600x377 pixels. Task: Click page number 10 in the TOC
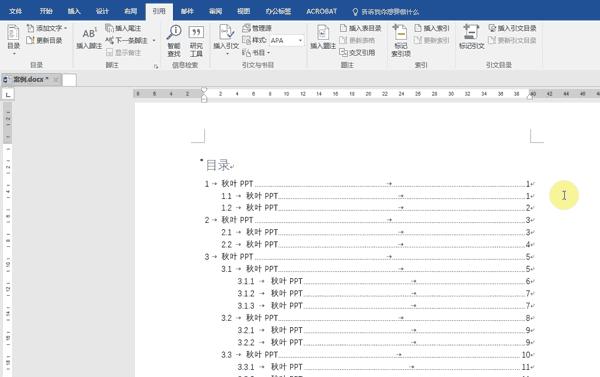tap(527, 355)
